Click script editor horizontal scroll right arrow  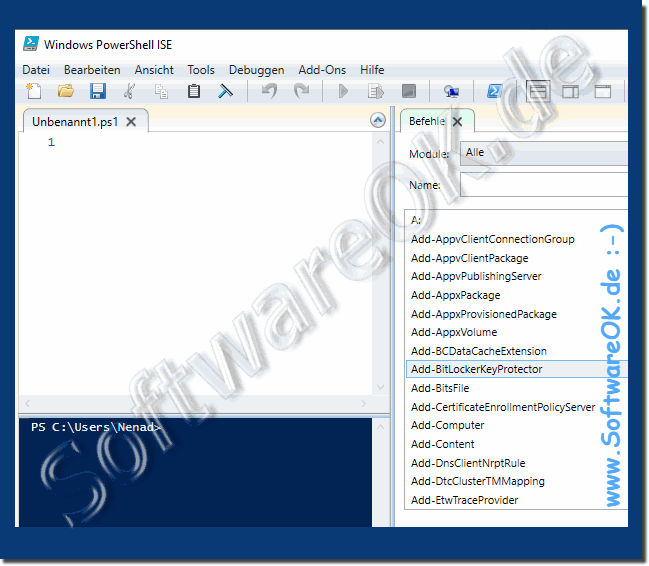(x=363, y=403)
